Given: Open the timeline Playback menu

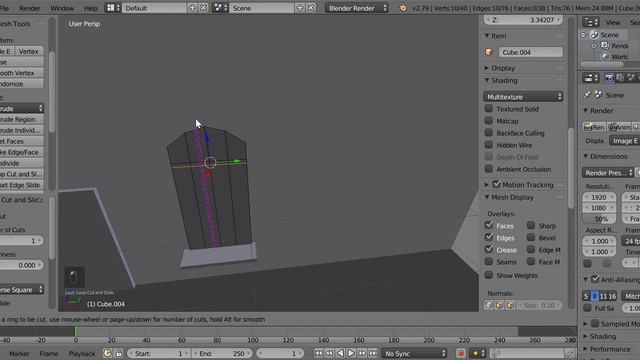Looking at the screenshot, I should pos(82,353).
